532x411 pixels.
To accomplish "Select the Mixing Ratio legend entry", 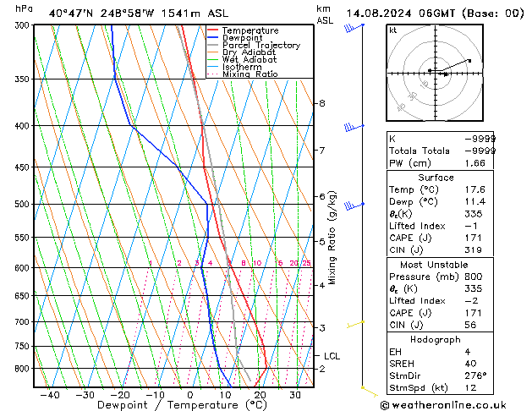I will (x=249, y=74).
